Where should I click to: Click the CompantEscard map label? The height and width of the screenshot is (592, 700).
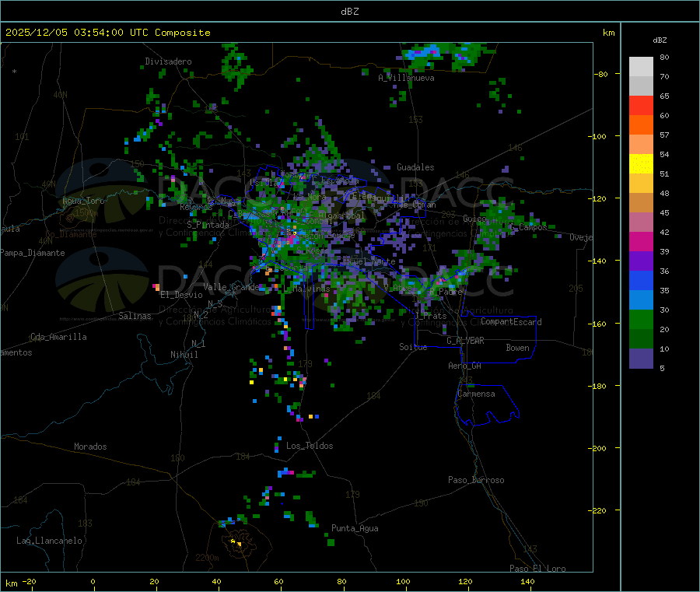click(511, 322)
